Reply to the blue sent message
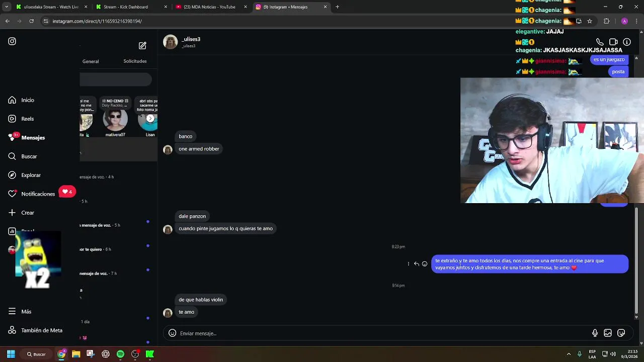 coord(417,264)
